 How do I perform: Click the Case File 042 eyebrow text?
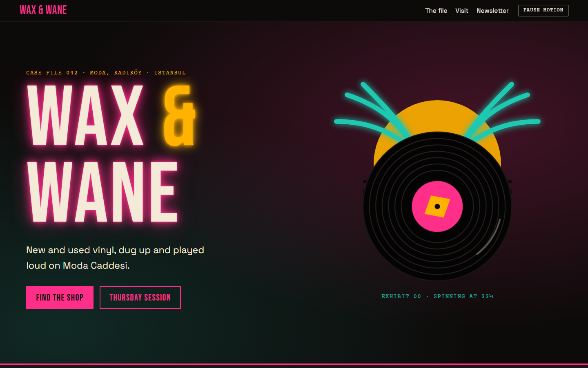click(x=106, y=73)
